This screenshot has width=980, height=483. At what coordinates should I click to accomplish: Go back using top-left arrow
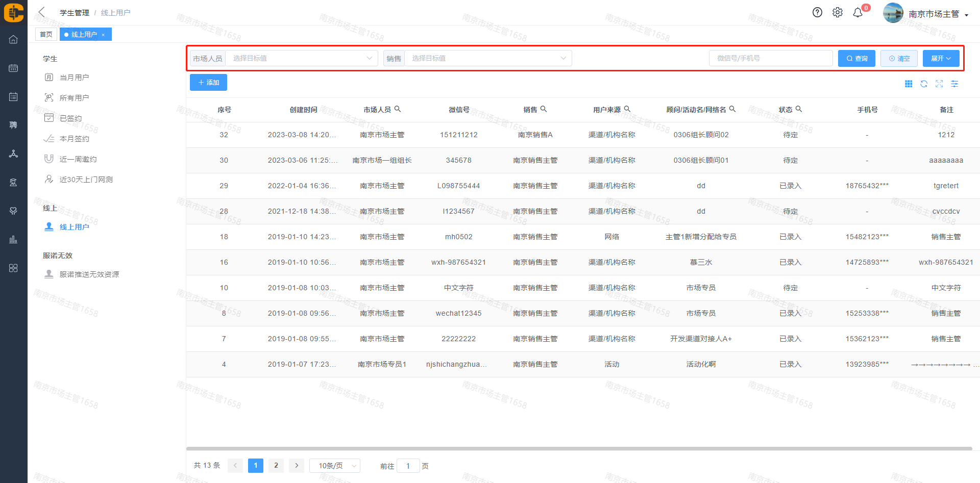tap(42, 12)
